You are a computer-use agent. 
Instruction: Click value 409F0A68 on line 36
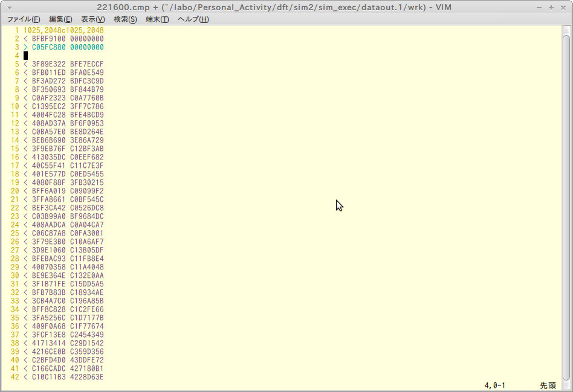click(49, 326)
